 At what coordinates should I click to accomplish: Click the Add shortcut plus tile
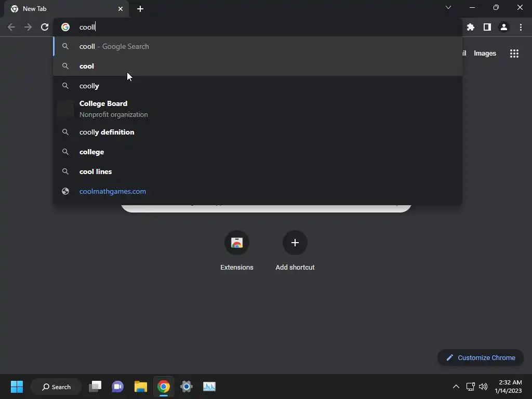tap(295, 251)
